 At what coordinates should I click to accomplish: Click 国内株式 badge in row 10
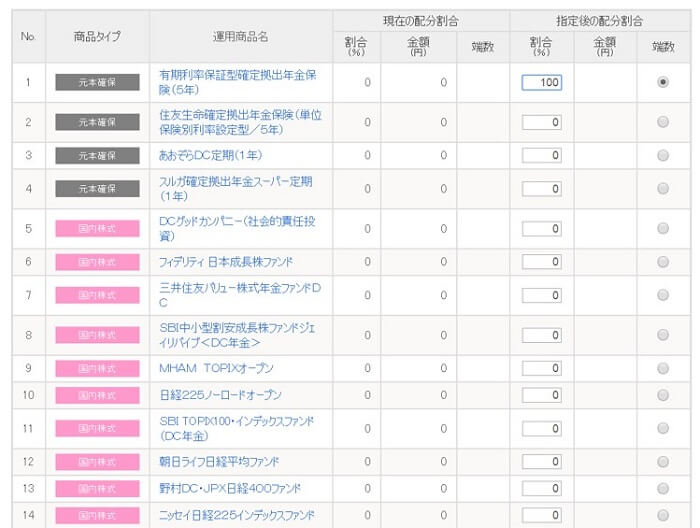point(97,395)
